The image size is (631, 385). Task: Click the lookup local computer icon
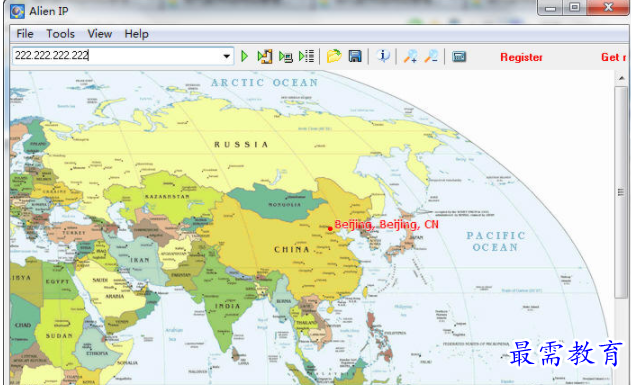point(286,57)
